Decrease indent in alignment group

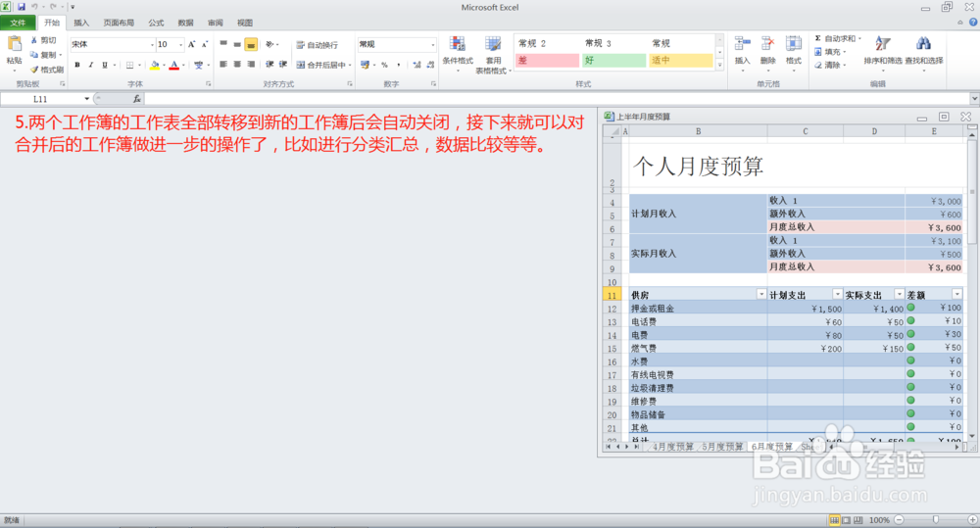269,65
